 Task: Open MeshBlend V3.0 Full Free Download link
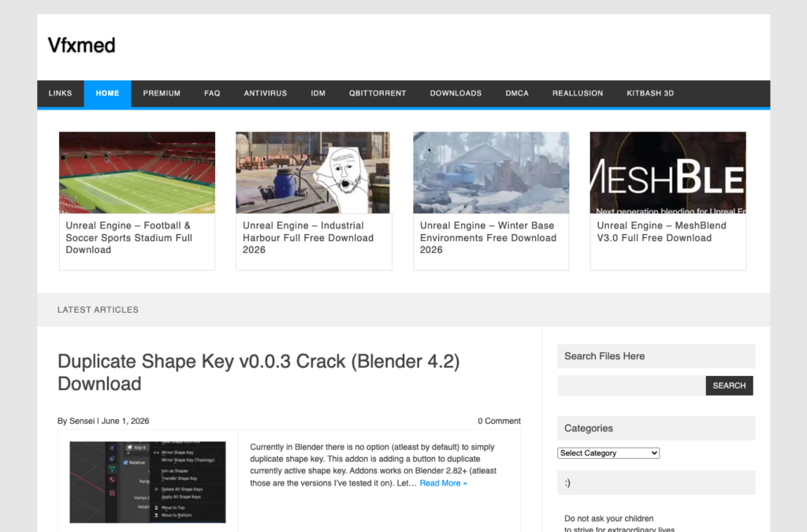click(661, 232)
